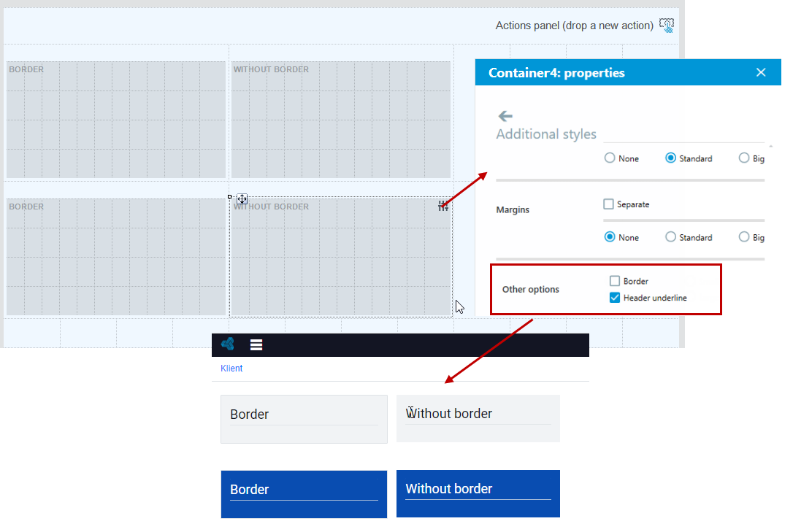Choose Big in the Margins radio row
Screen dimensions: 793x532
744,237
